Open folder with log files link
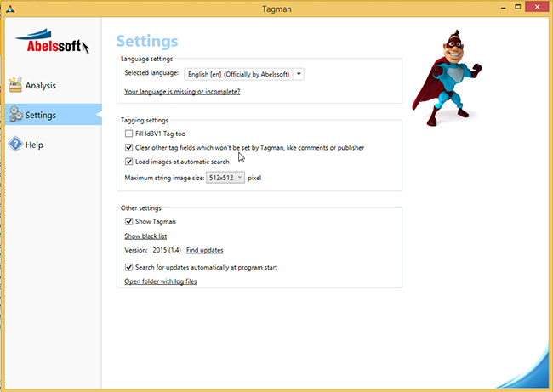 click(161, 281)
